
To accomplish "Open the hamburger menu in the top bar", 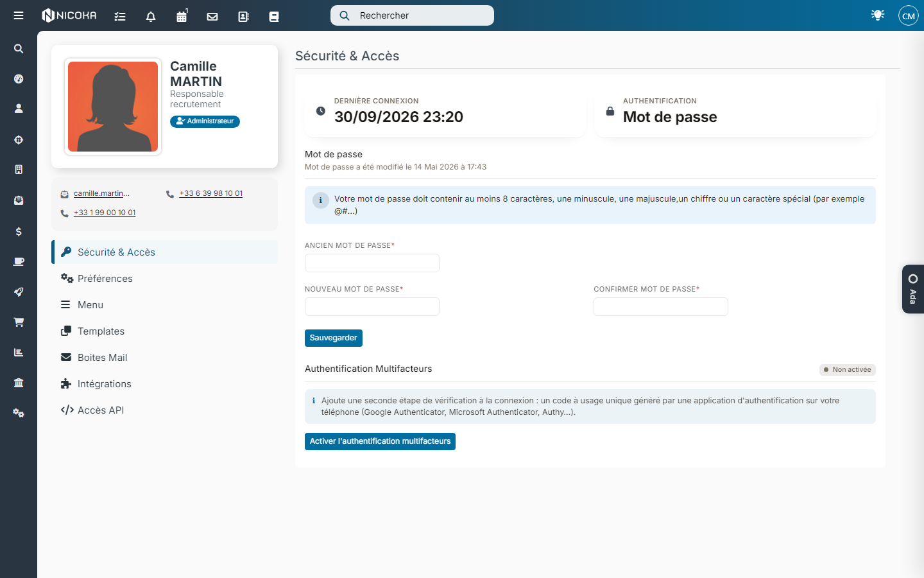I will click(x=19, y=15).
